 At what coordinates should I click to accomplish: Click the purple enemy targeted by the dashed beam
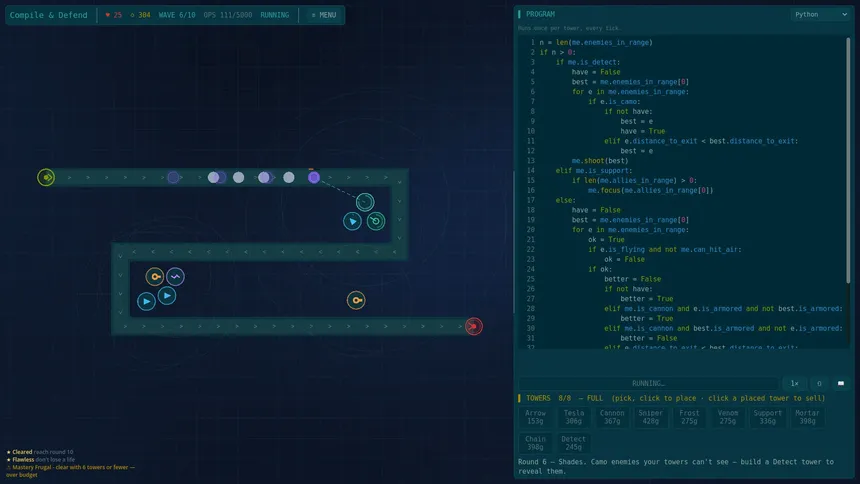[314, 177]
